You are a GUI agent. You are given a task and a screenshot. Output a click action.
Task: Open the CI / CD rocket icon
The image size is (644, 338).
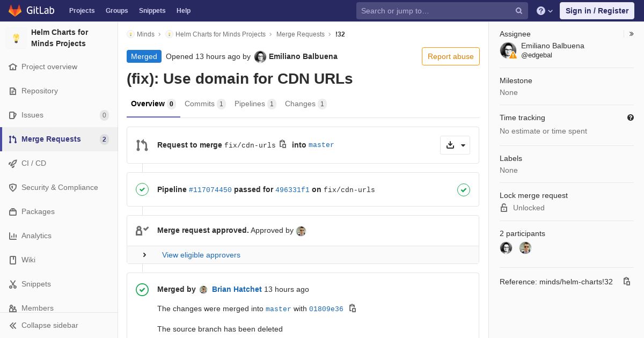[13, 164]
